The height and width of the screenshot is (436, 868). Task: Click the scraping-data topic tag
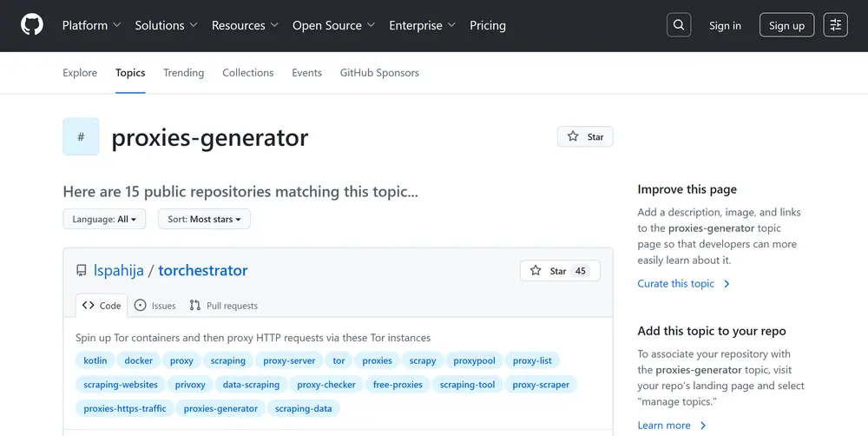click(303, 408)
